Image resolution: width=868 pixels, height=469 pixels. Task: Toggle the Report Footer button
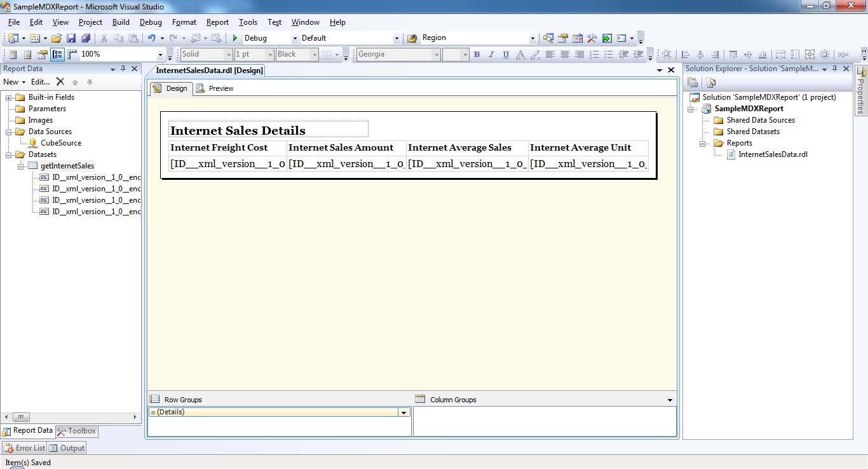tap(27, 55)
